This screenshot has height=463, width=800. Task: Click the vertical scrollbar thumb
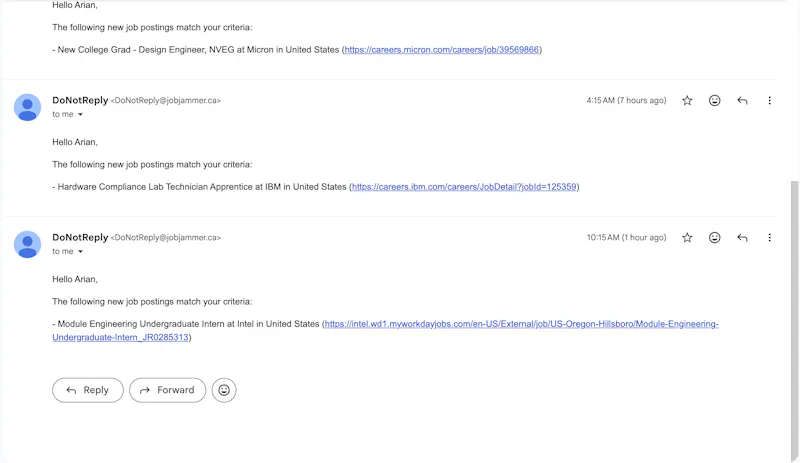coord(794,316)
